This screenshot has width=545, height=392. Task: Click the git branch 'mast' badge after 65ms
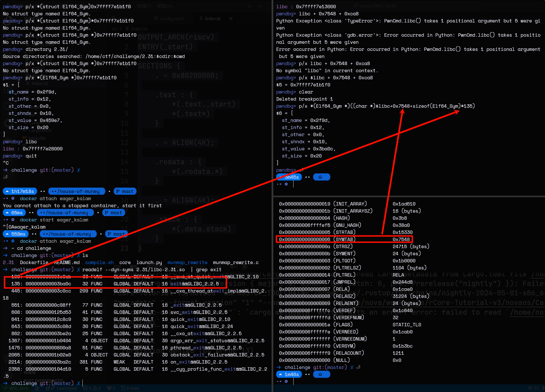pyautogui.click(x=113, y=213)
